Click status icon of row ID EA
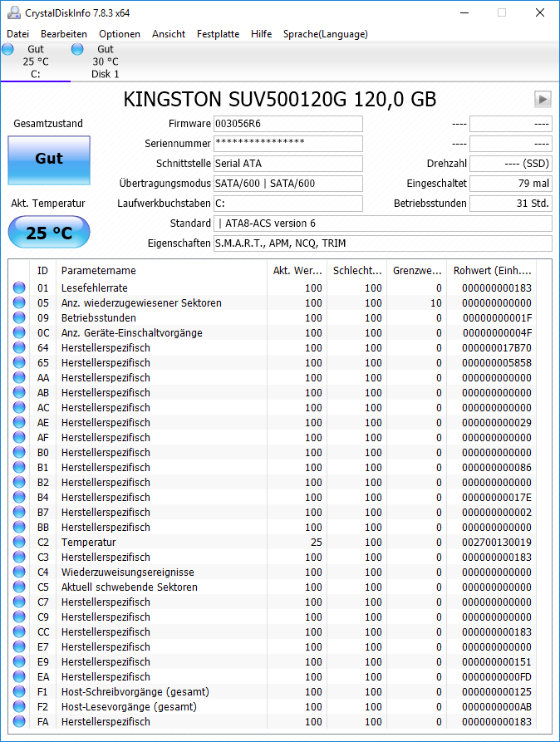The height and width of the screenshot is (742, 560). [x=19, y=676]
